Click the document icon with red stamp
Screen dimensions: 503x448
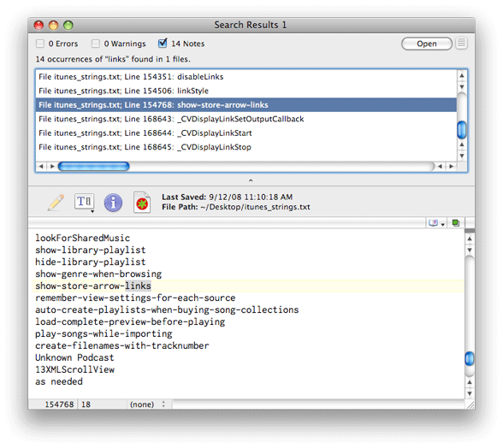(142, 203)
